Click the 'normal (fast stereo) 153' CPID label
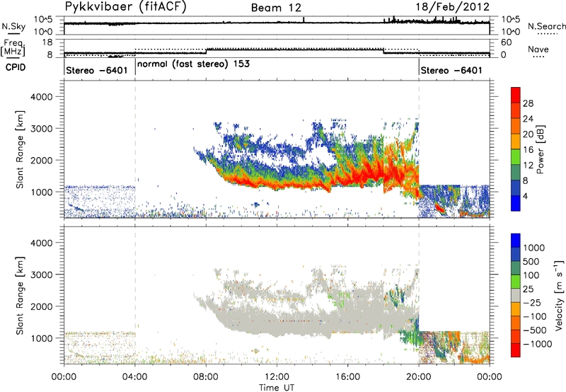 [x=193, y=64]
